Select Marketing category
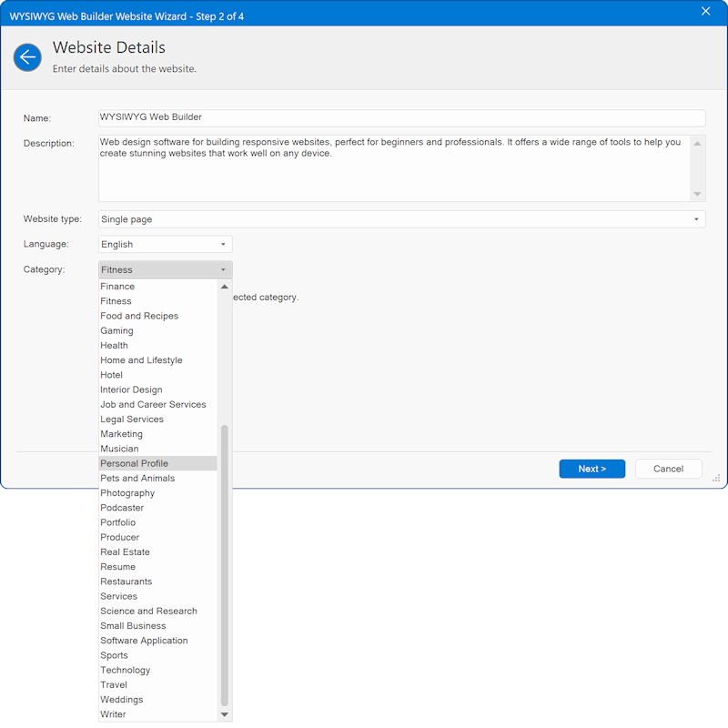The height and width of the screenshot is (728, 728). tap(157, 434)
